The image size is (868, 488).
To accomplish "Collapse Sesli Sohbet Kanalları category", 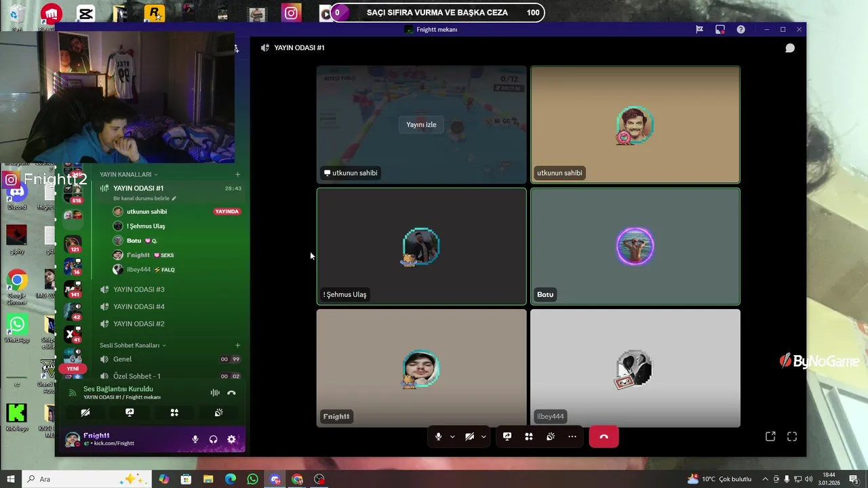I will click(x=132, y=345).
